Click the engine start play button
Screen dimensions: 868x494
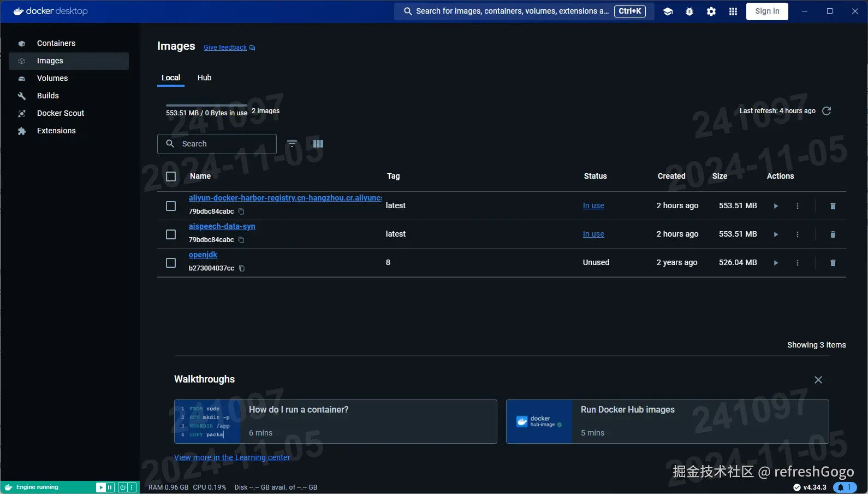click(x=100, y=487)
